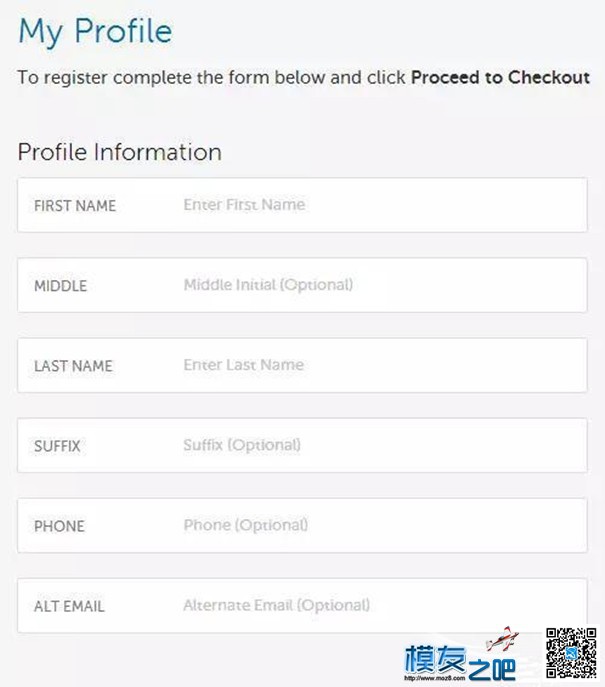Click the Profile Information section heading
The image size is (605, 687).
click(120, 153)
